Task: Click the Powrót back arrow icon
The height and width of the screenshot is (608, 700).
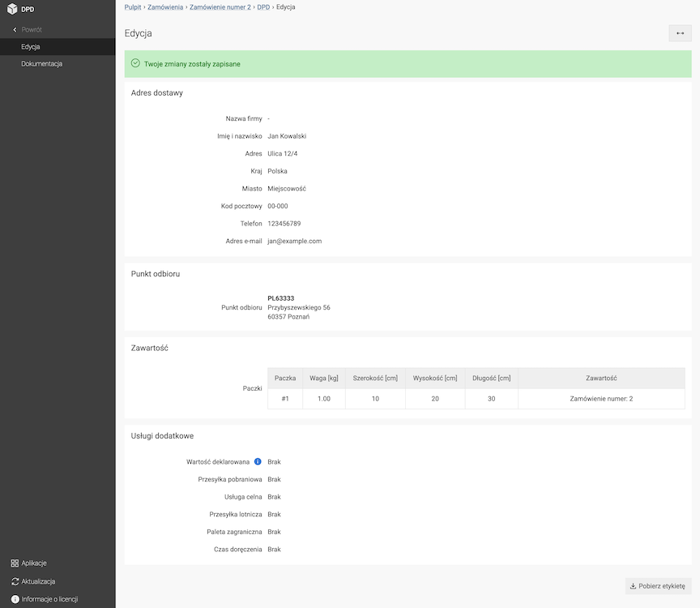Action: tap(15, 29)
